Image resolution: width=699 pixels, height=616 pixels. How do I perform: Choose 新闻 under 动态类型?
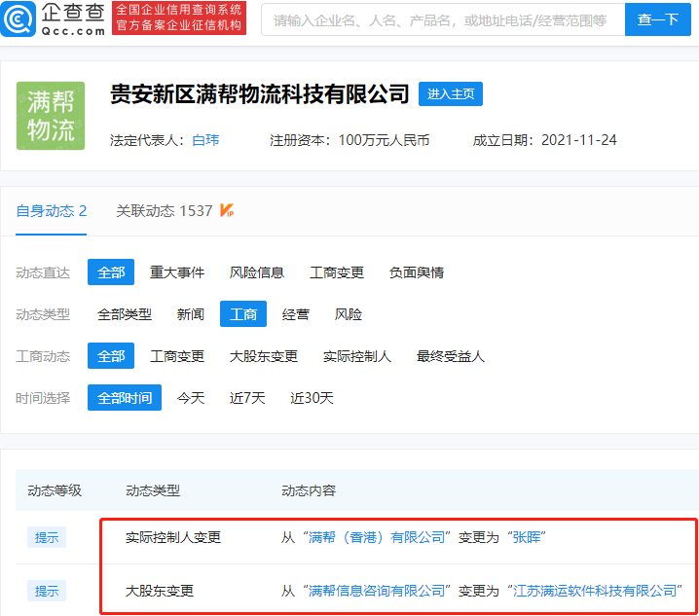click(x=191, y=314)
